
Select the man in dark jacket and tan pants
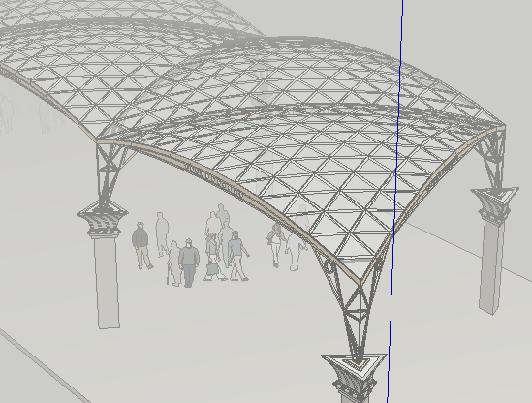[141, 246]
